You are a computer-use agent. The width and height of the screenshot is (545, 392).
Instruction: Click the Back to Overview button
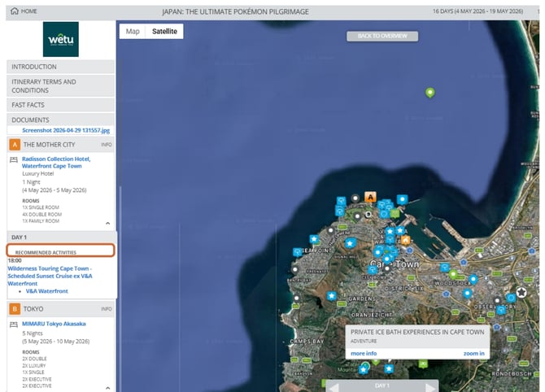[x=382, y=36]
